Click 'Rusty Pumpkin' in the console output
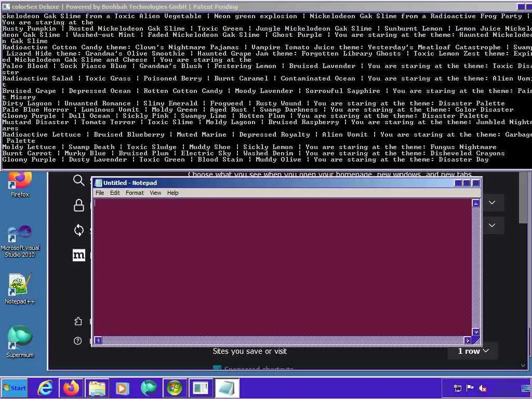This screenshot has height=399, width=532. point(29,29)
